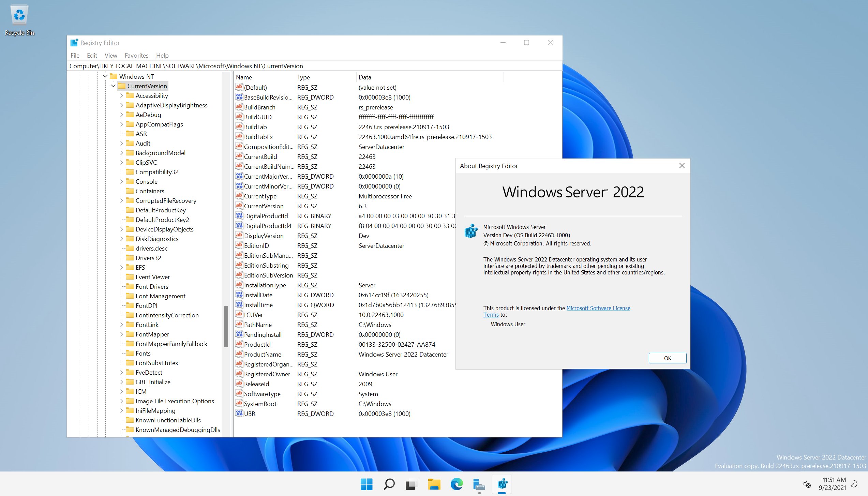Select the UBR DWORD value icon
The image size is (868, 496).
pyautogui.click(x=239, y=414)
